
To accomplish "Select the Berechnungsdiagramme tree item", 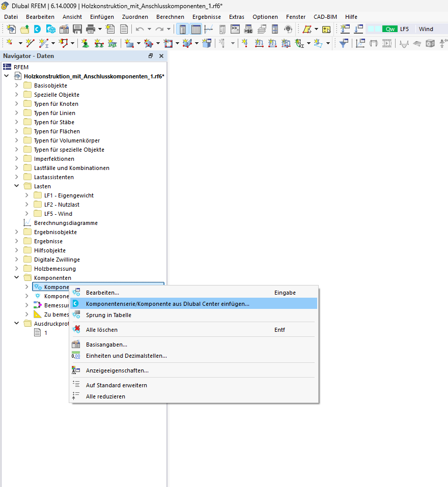I will pyautogui.click(x=66, y=223).
